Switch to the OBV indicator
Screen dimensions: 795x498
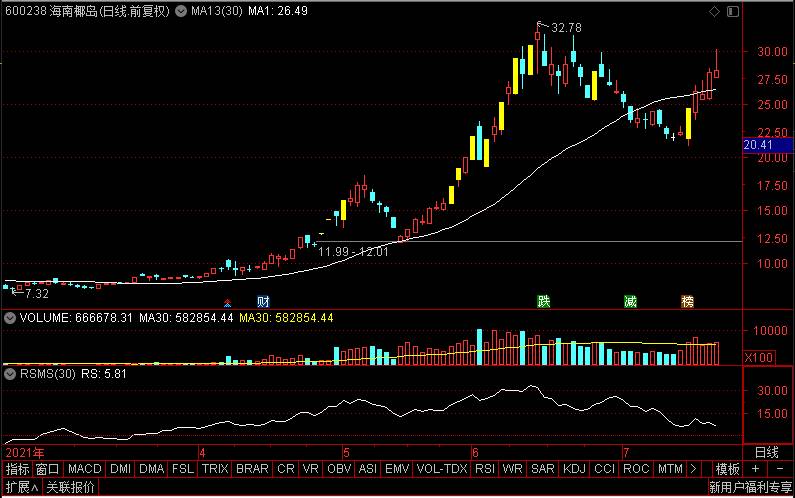point(339,469)
